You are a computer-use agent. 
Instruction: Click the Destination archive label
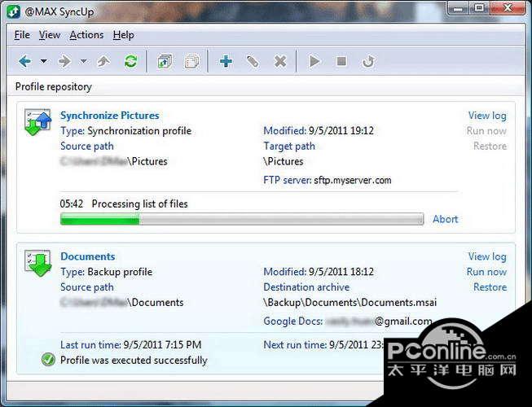click(306, 287)
